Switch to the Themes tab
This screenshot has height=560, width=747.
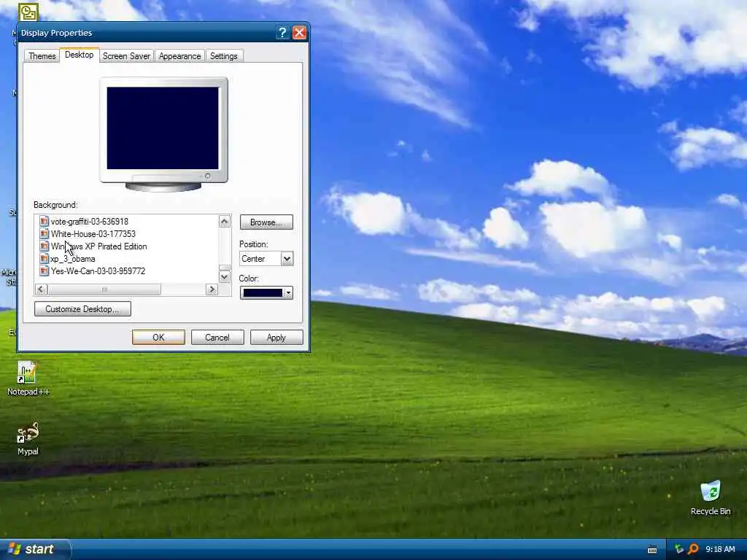click(42, 56)
